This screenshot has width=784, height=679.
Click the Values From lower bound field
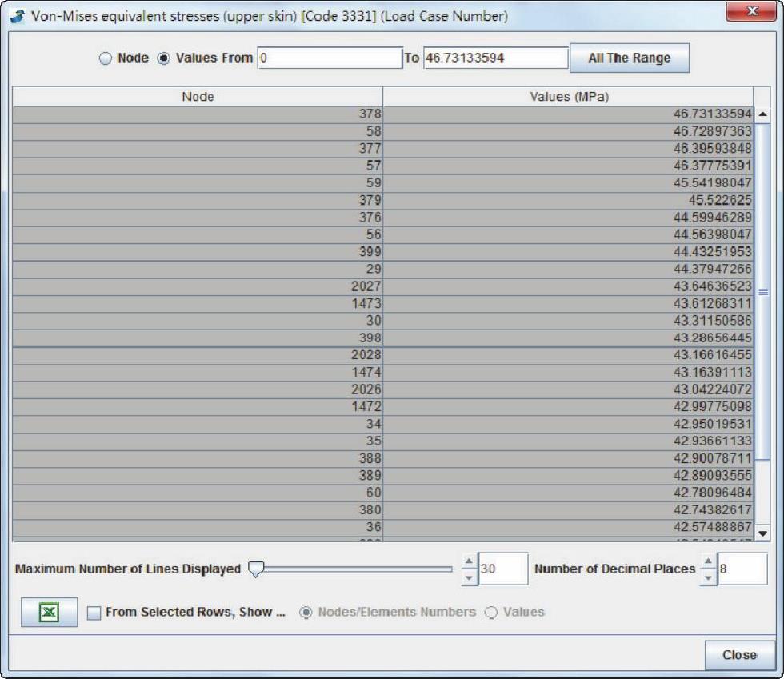click(x=329, y=58)
